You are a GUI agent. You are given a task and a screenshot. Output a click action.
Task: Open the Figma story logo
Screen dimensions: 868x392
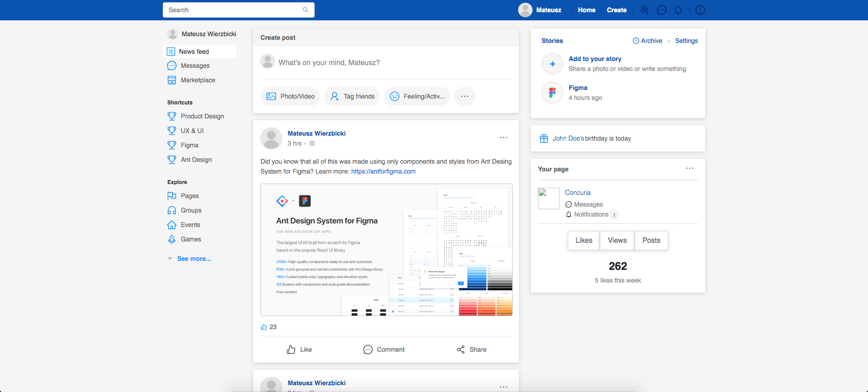point(552,93)
